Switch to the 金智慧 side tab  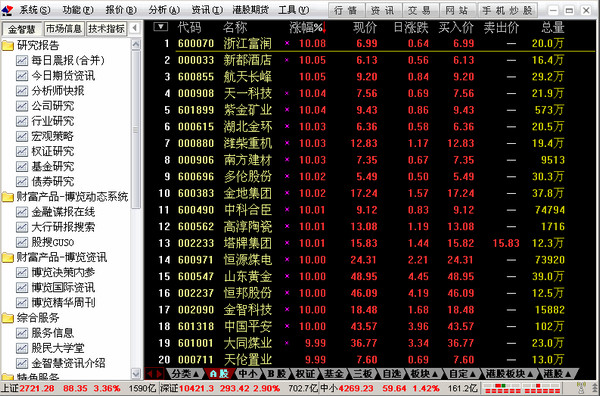pyautogui.click(x=22, y=29)
